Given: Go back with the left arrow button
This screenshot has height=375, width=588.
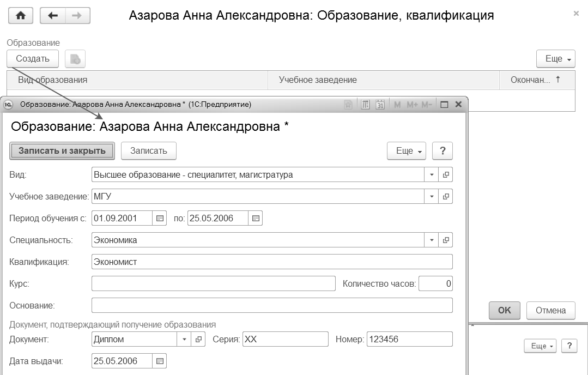Looking at the screenshot, I should pos(53,16).
